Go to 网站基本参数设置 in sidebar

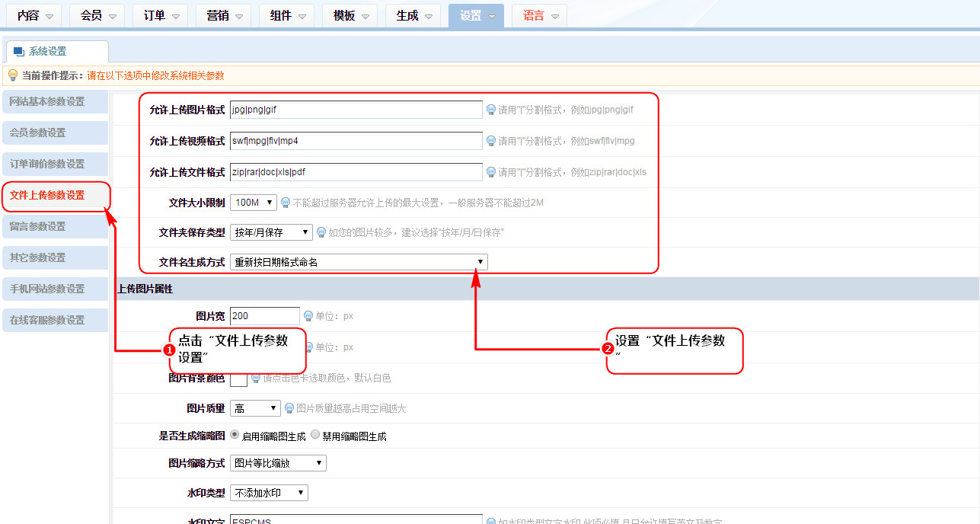54,102
